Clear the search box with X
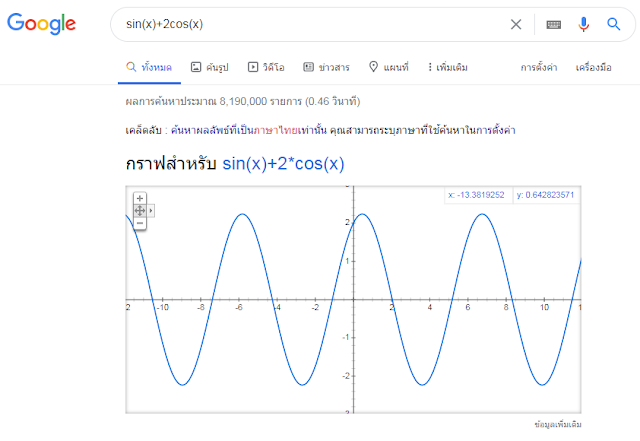 [516, 24]
